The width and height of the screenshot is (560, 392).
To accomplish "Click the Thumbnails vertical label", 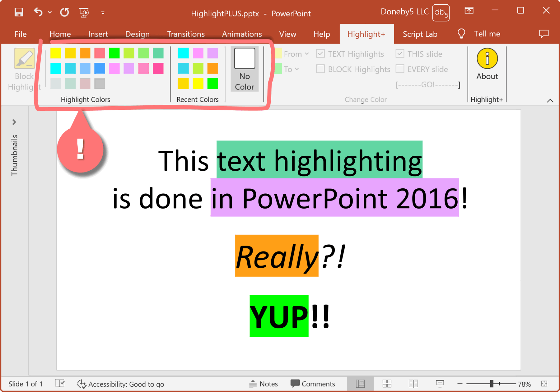I will point(14,155).
